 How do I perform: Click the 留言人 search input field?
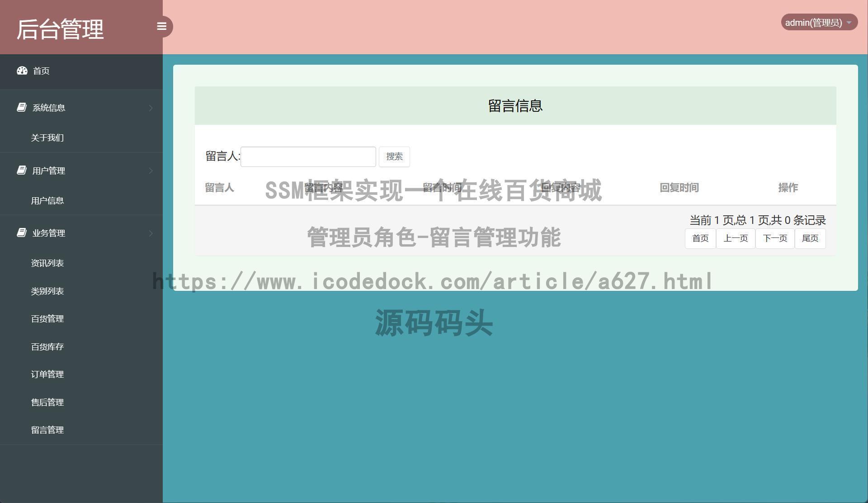point(308,156)
